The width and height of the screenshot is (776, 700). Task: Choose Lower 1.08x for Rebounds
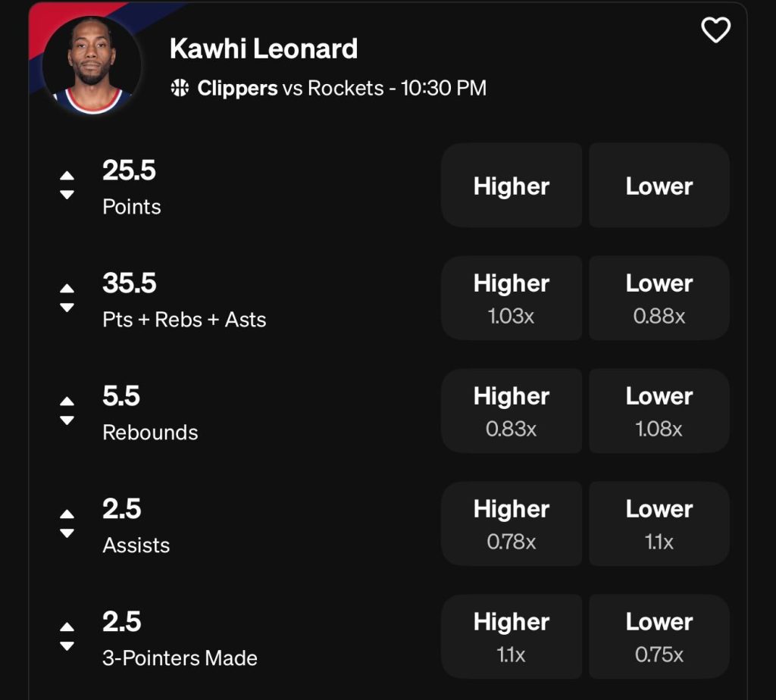pos(659,411)
